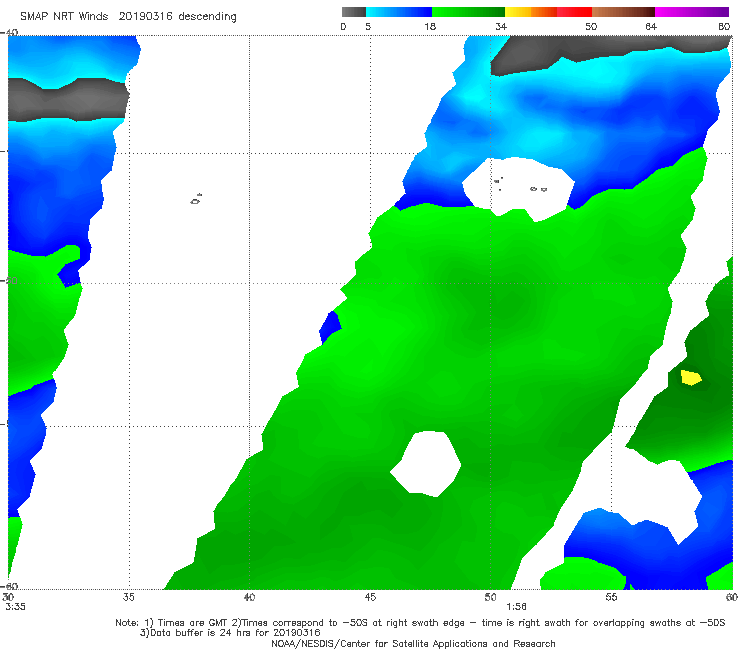
Task: Click the longitude axis label '40'
Action: [x=249, y=597]
